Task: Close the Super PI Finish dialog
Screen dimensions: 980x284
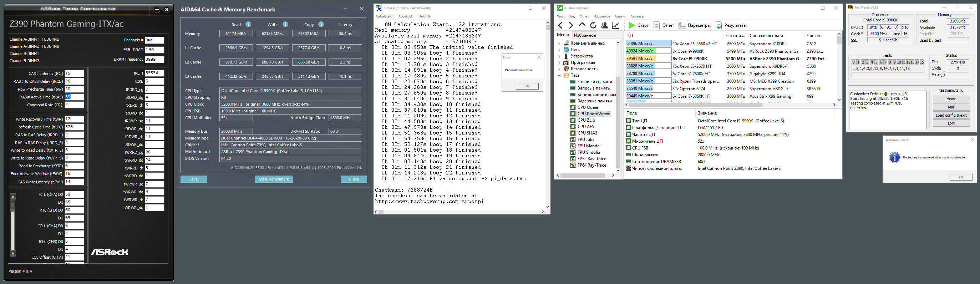Action: (x=538, y=57)
